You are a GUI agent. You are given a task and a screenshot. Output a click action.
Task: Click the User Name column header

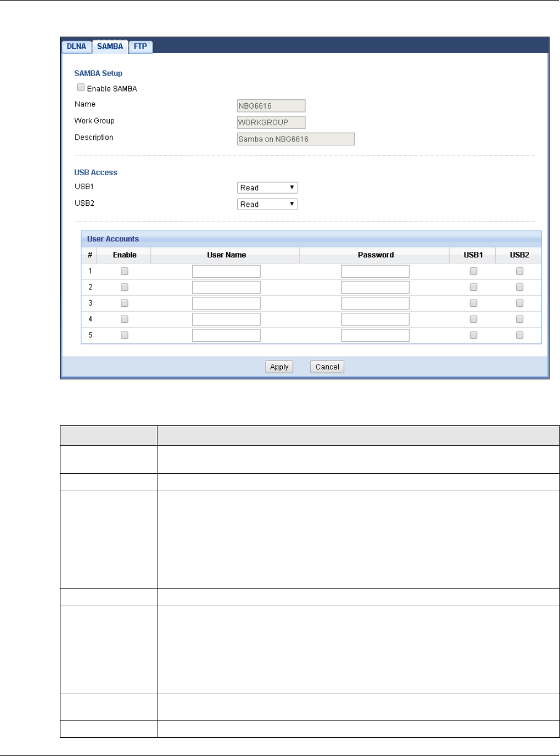click(226, 255)
